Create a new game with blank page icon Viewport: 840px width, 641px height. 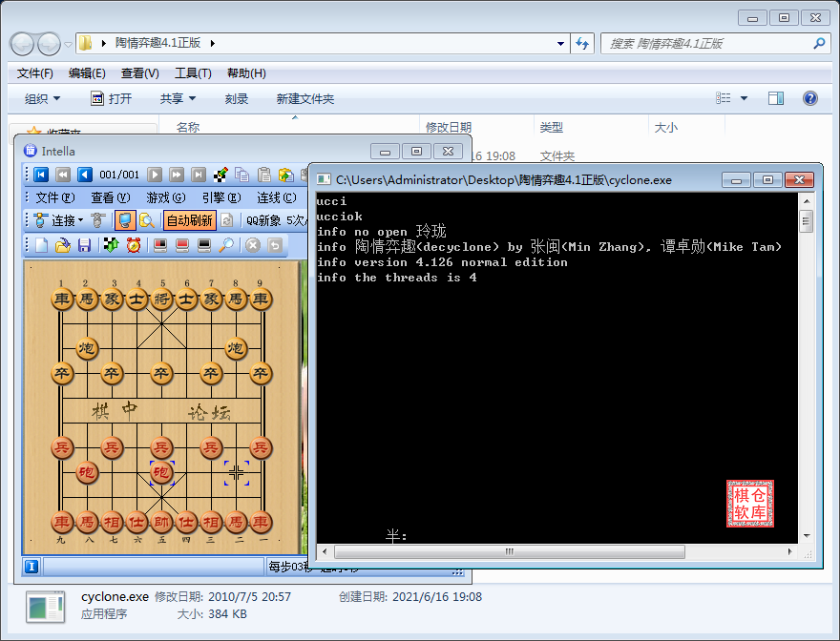[41, 245]
